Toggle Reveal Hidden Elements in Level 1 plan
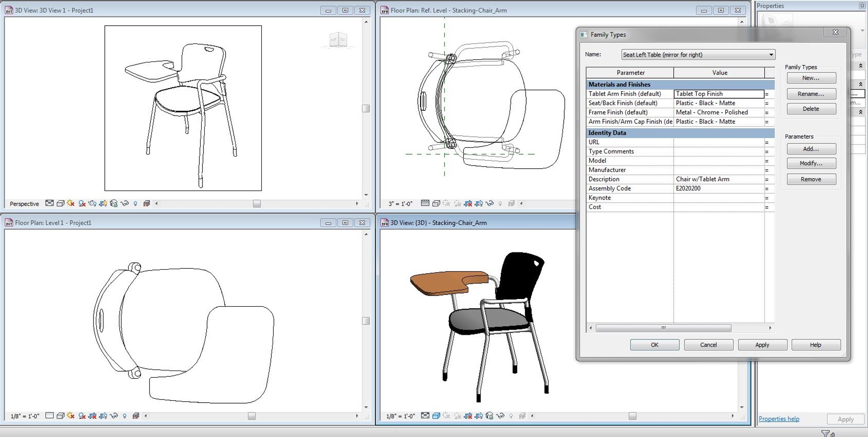 125,416
